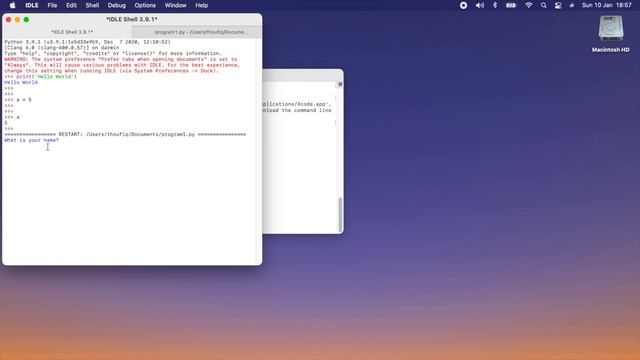Switch to the program1.py tab
Viewport: 640px width, 360px height.
(x=196, y=32)
